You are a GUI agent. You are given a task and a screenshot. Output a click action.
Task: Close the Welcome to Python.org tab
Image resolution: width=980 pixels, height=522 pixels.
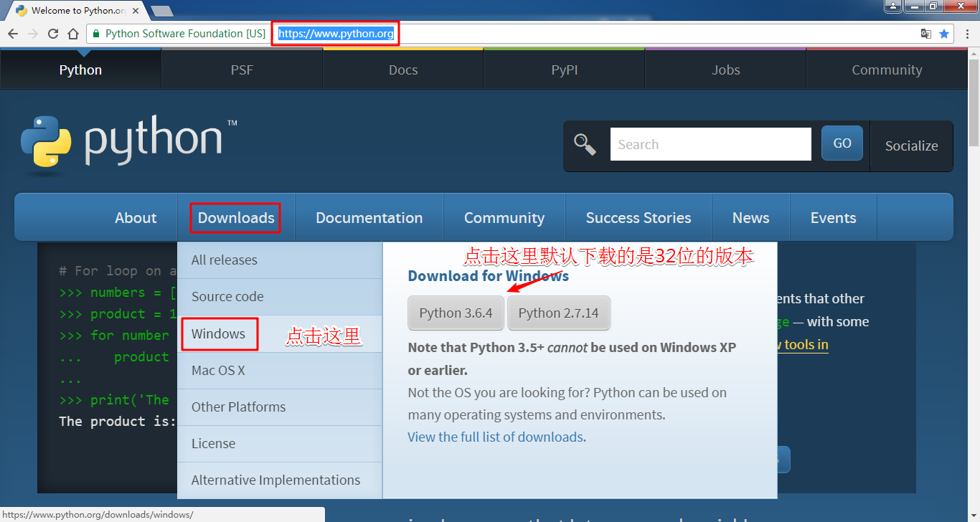point(136,11)
